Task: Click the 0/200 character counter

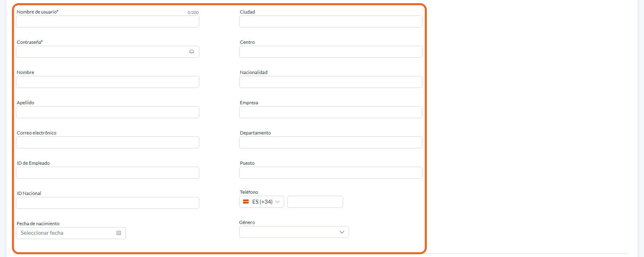Action: pyautogui.click(x=193, y=13)
